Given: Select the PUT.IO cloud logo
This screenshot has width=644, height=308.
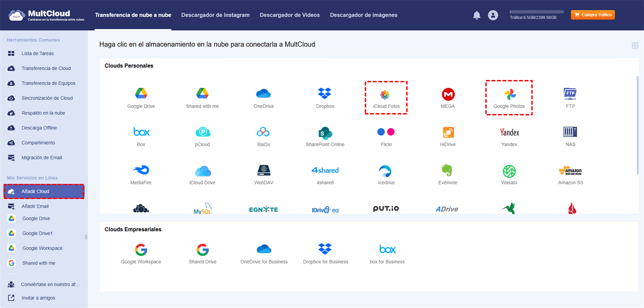Looking at the screenshot, I should [x=386, y=209].
